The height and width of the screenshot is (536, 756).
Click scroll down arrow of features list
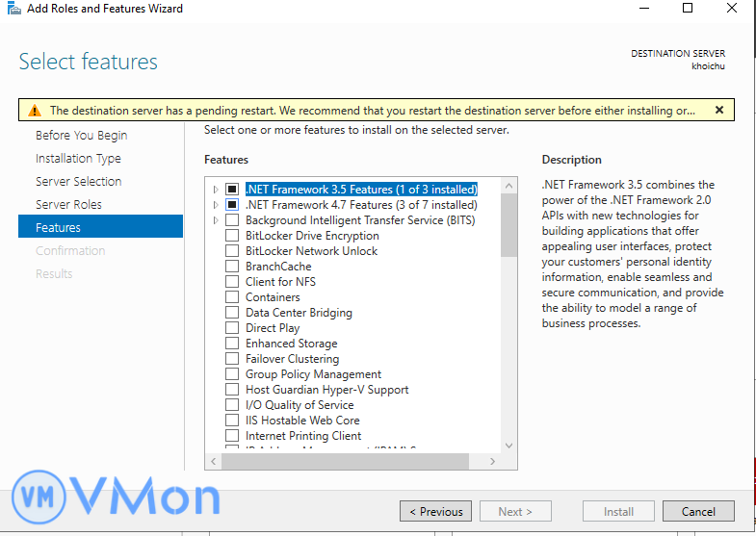pos(508,445)
